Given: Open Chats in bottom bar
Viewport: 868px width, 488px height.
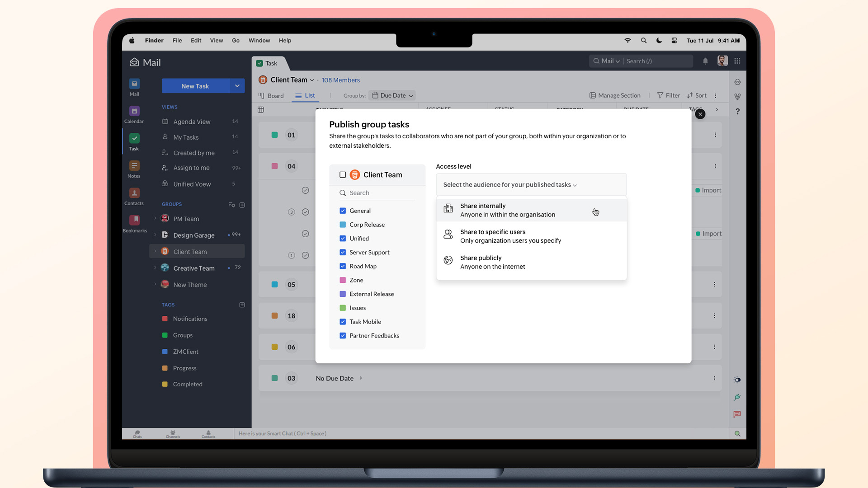Looking at the screenshot, I should pos(137,434).
